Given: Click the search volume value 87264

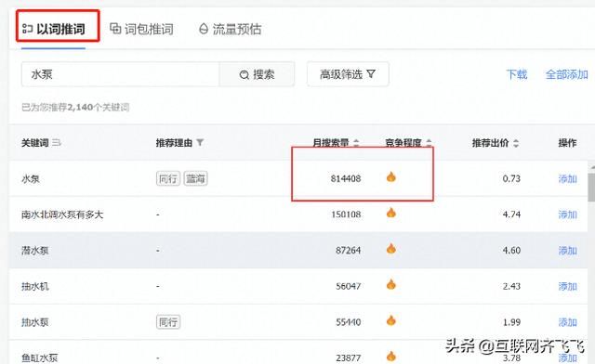Looking at the screenshot, I should (x=348, y=251).
